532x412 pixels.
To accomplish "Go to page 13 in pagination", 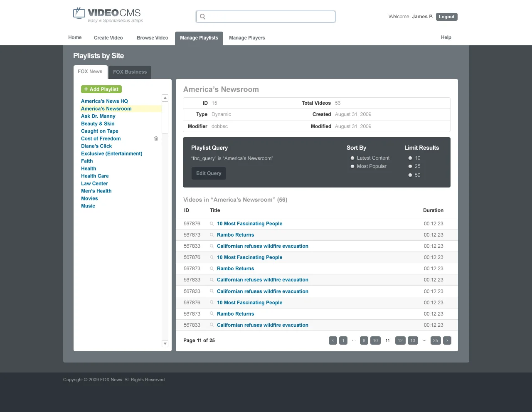I will point(413,340).
